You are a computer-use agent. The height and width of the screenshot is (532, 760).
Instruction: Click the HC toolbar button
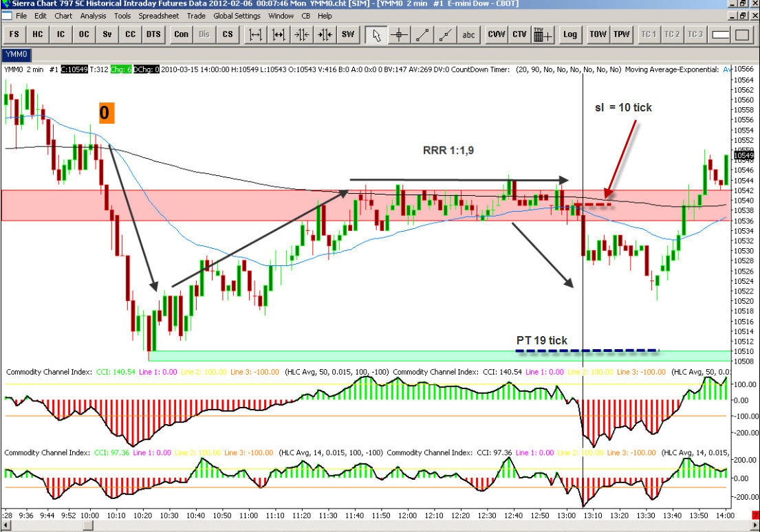(x=37, y=34)
